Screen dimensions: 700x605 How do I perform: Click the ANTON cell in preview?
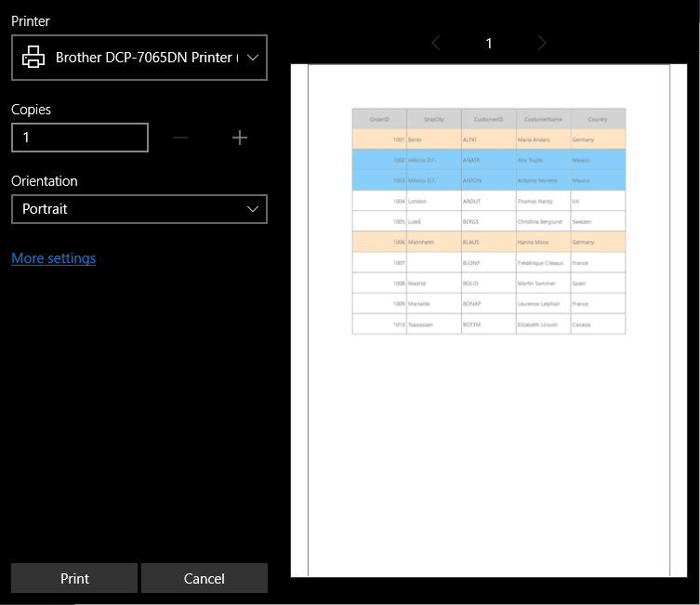click(488, 180)
